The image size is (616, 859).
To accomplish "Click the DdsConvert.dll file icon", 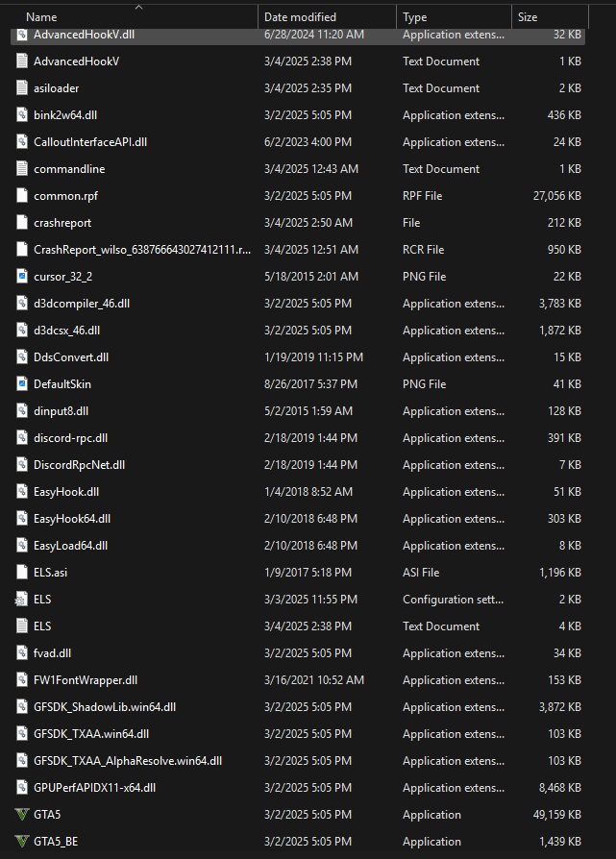I will 22,357.
